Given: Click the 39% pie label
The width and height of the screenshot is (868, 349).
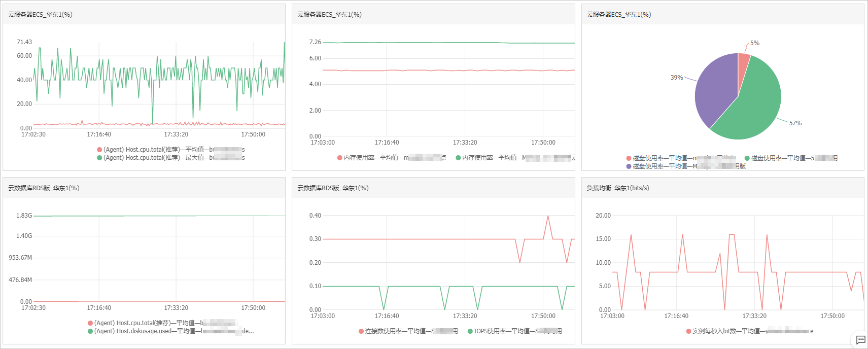Looking at the screenshot, I should (x=677, y=78).
